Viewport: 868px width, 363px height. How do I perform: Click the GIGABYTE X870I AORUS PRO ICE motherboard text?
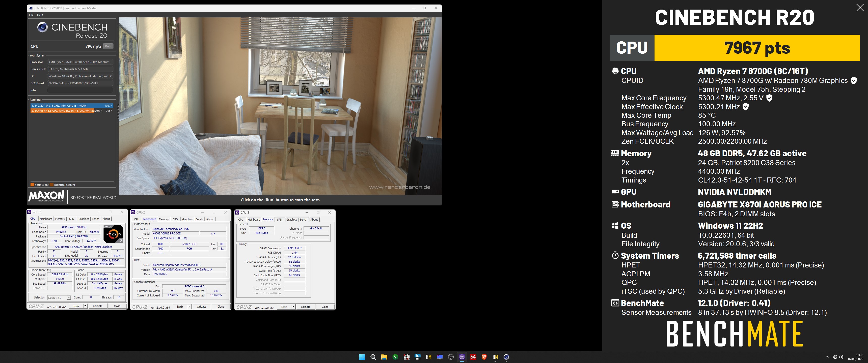[759, 204]
